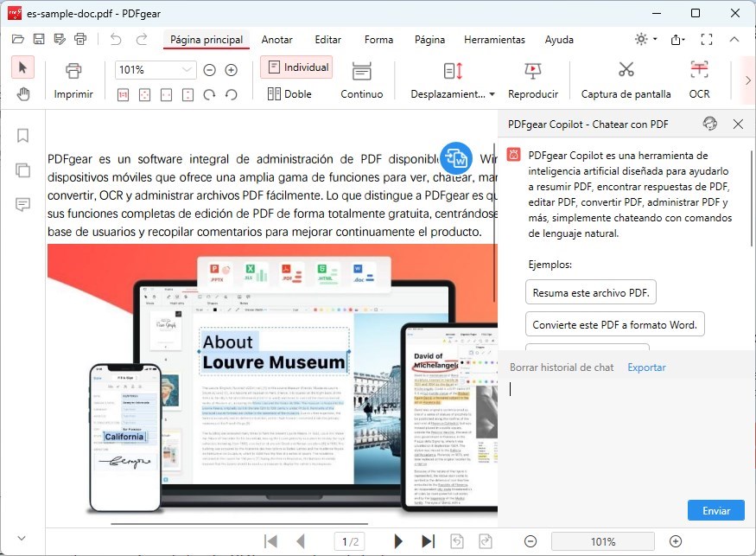Viewport: 756px width, 556px height.
Task: Click the chat message input field
Action: coord(618,432)
